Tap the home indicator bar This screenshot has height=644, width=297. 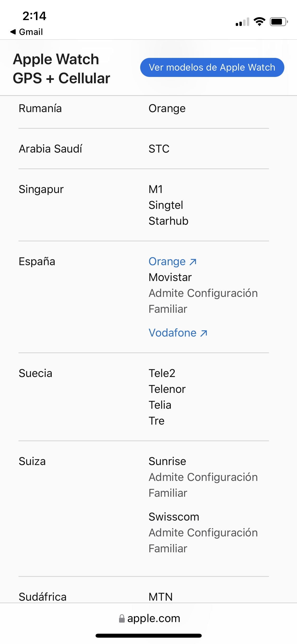[x=149, y=636]
